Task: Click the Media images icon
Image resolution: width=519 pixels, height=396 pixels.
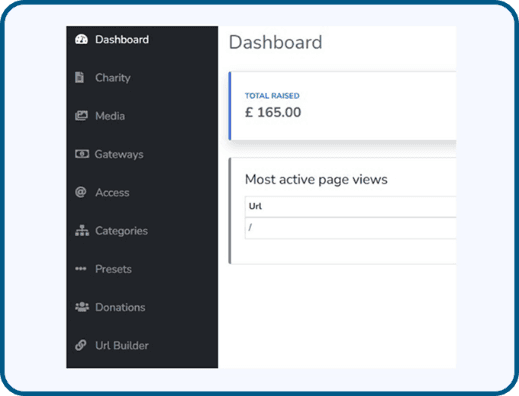Action: pos(81,116)
